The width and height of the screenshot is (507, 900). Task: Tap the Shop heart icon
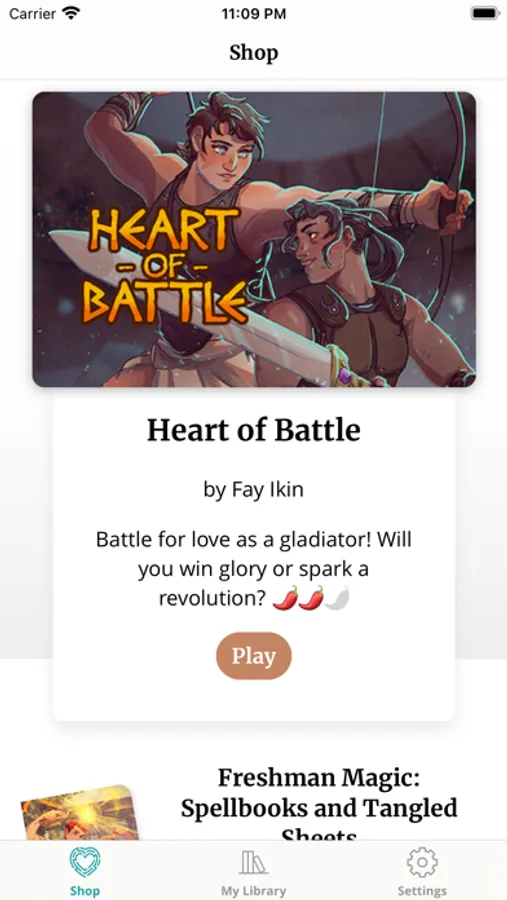point(85,863)
